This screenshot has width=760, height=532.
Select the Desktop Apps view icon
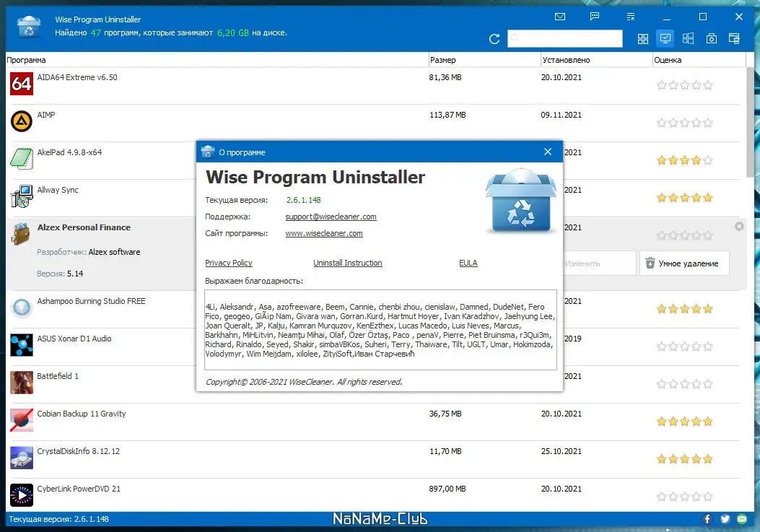pyautogui.click(x=665, y=38)
